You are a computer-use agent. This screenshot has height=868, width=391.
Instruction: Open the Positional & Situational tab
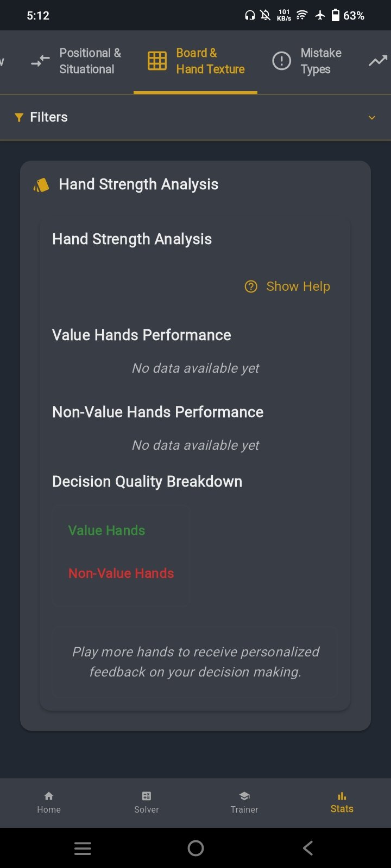click(76, 61)
